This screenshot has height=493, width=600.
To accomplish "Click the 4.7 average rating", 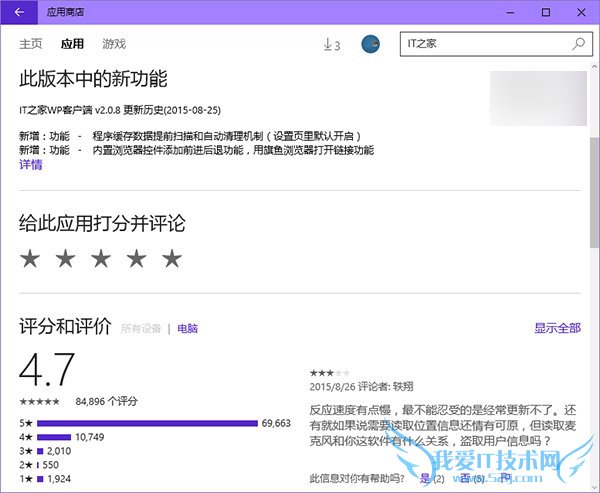I will click(47, 369).
